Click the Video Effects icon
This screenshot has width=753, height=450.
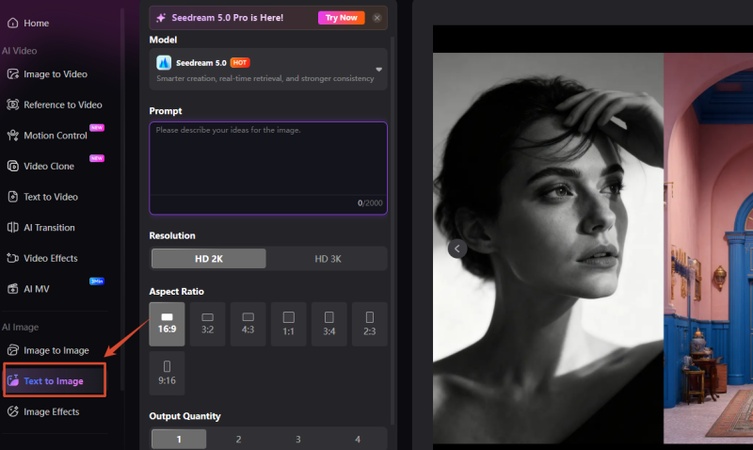[13, 258]
